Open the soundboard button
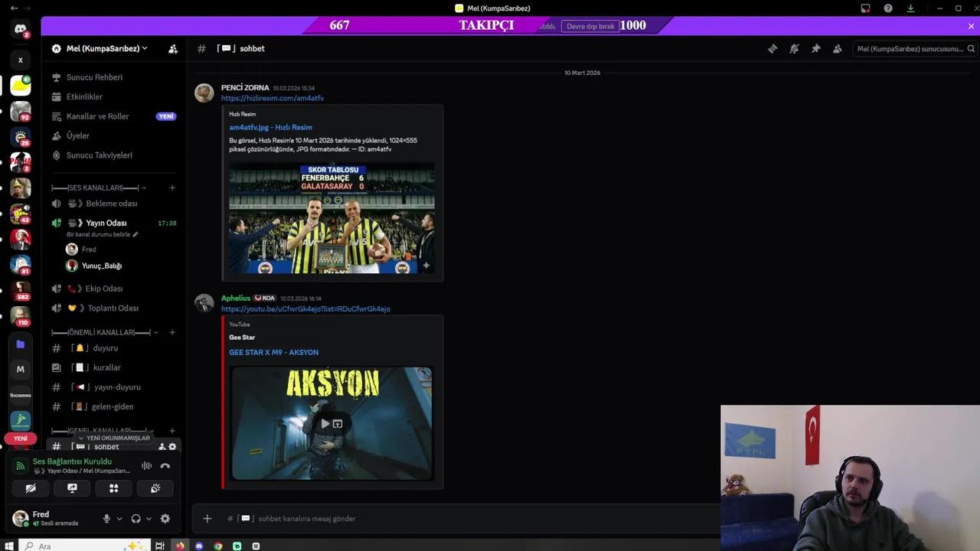 155,488
